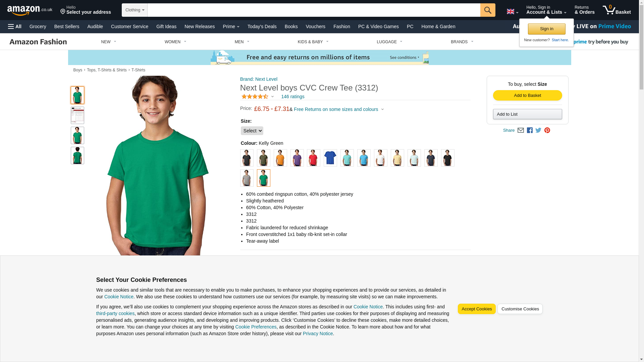Share product by email icon
Viewport: 644px width, 362px height.
(x=521, y=130)
